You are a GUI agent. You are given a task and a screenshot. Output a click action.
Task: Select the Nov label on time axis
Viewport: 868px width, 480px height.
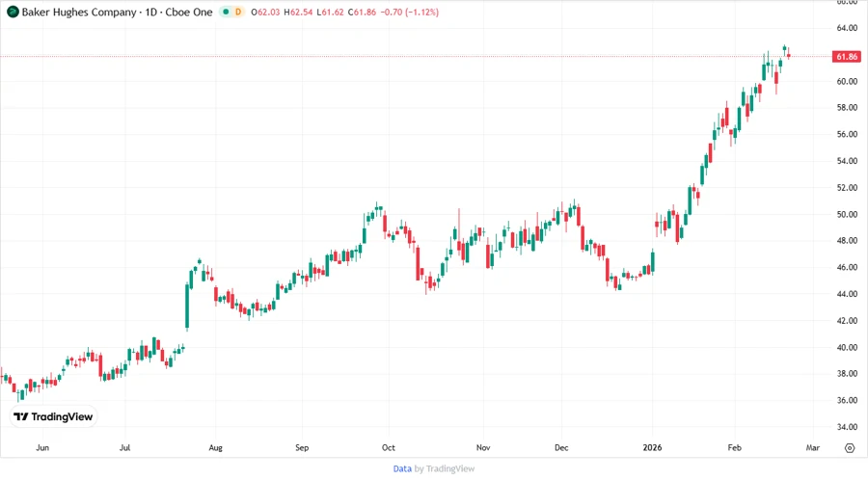(x=483, y=448)
